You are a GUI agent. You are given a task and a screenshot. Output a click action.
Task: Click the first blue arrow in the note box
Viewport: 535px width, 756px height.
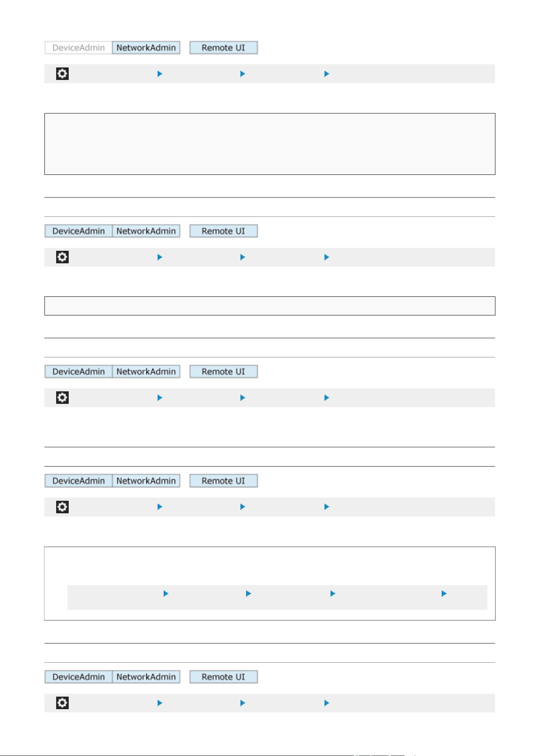pyautogui.click(x=166, y=594)
